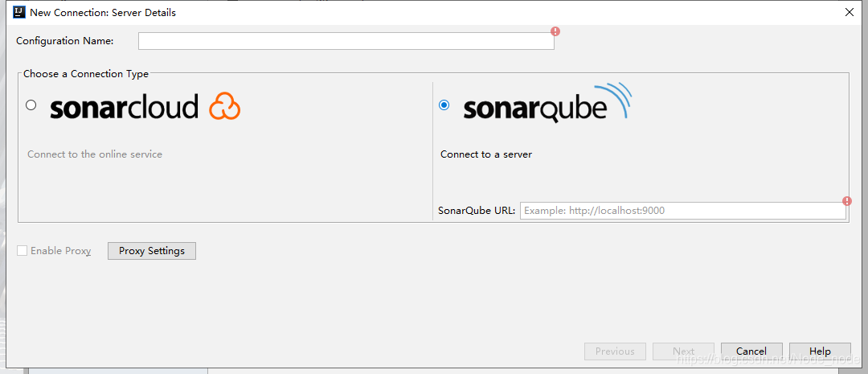Cancel the new connection dialog
868x374 pixels.
751,351
